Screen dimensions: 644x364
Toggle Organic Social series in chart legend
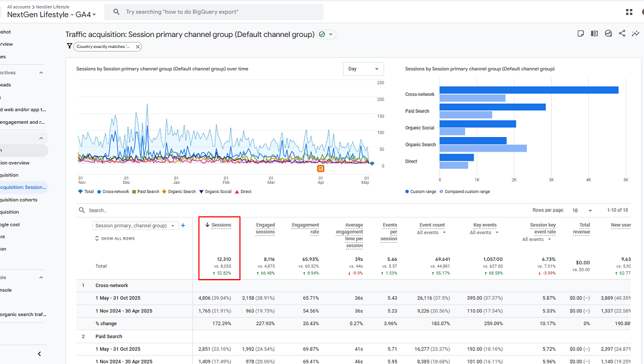[x=218, y=192]
